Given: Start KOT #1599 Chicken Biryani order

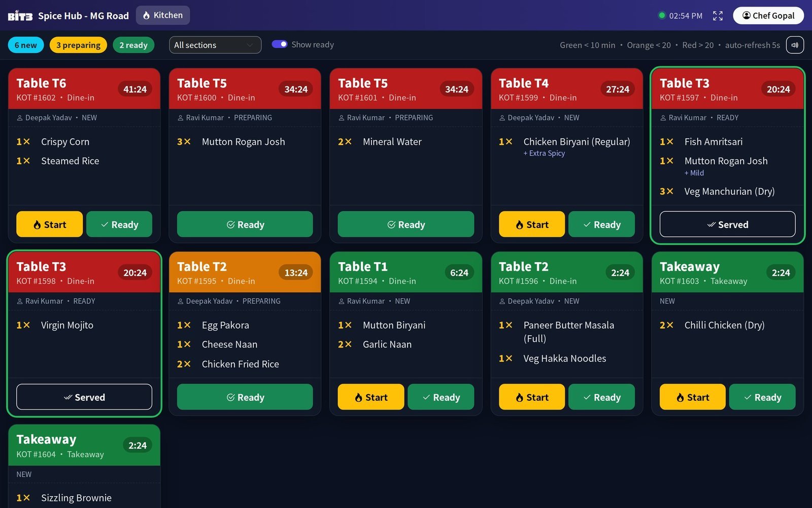Looking at the screenshot, I should point(532,224).
